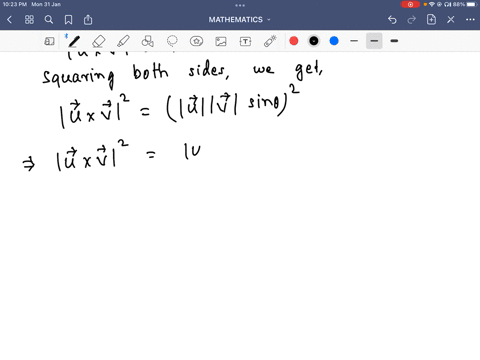Tap the screen recording indicator in status bar
This screenshot has height=360, width=480.
(410, 4)
